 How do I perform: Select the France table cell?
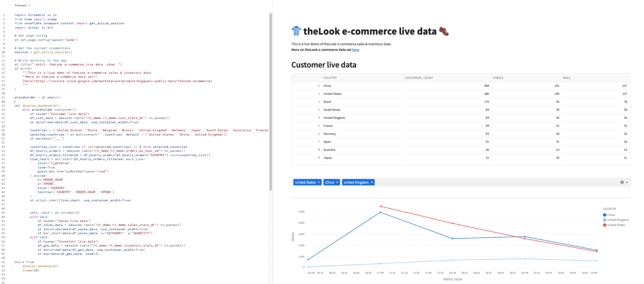pos(363,126)
